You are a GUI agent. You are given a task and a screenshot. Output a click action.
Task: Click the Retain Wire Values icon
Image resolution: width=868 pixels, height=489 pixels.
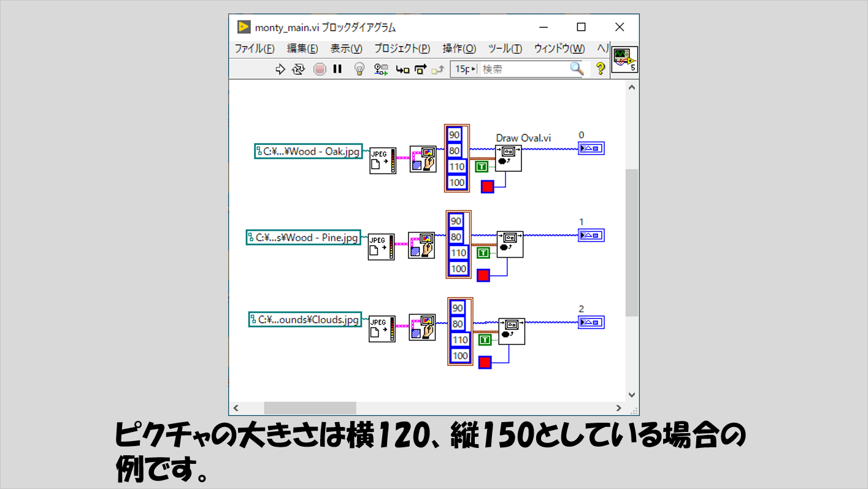tap(382, 69)
